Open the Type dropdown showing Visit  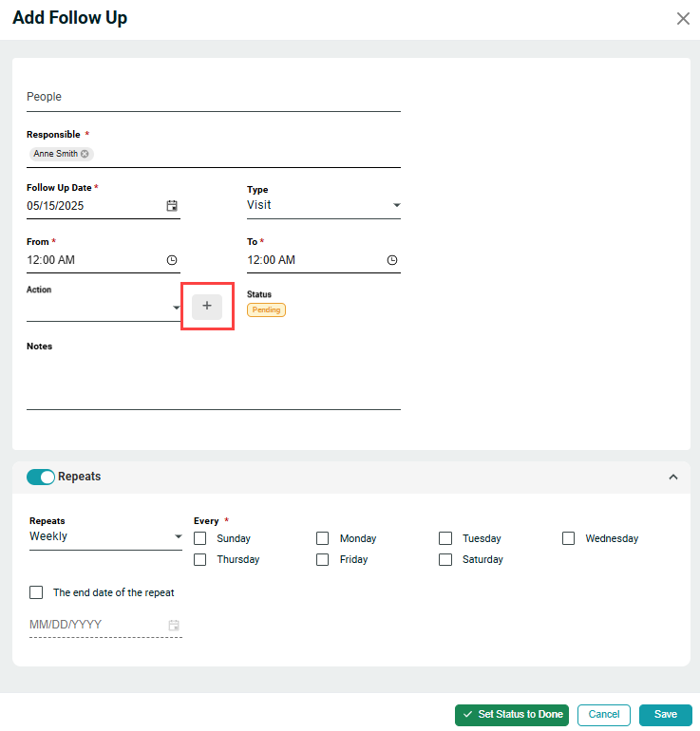coord(323,205)
